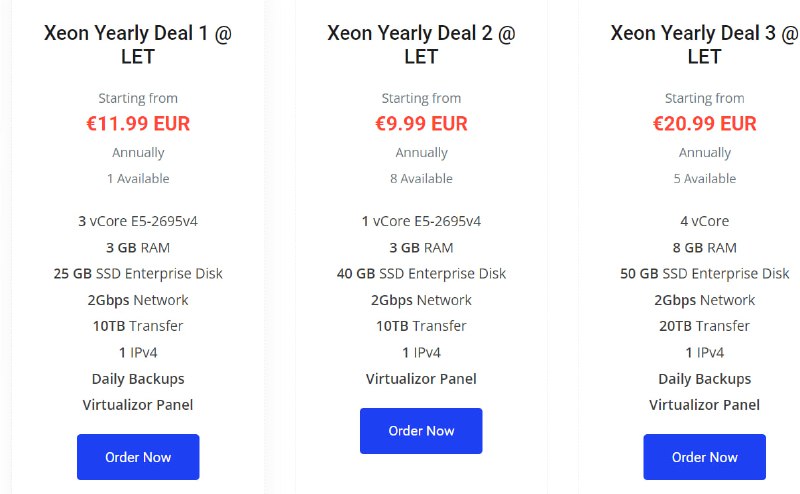Click the 1 vCore E5-2695v4 line
Screen dimensions: 800x494
point(421,221)
